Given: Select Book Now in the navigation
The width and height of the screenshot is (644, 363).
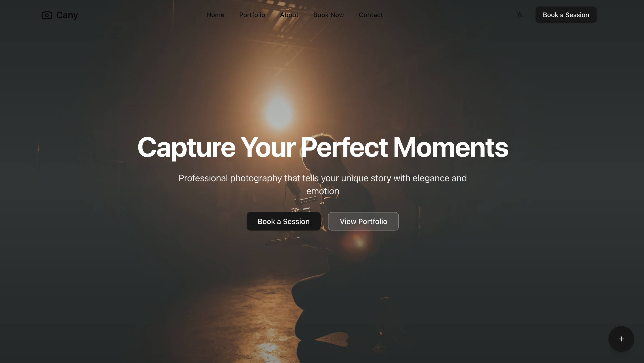Looking at the screenshot, I should point(328,15).
